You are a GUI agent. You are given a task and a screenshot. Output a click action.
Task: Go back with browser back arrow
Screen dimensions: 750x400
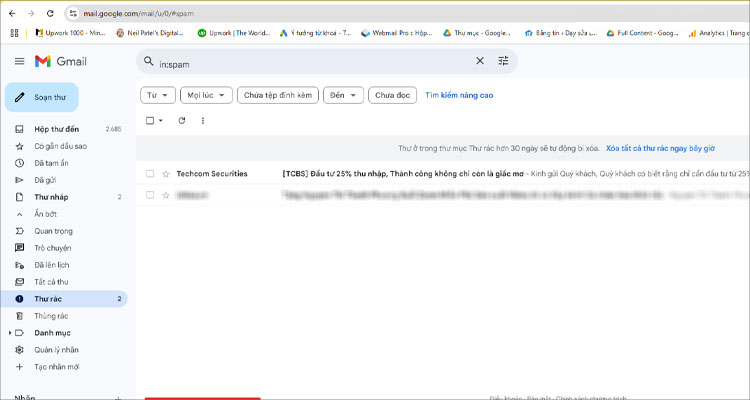12,13
